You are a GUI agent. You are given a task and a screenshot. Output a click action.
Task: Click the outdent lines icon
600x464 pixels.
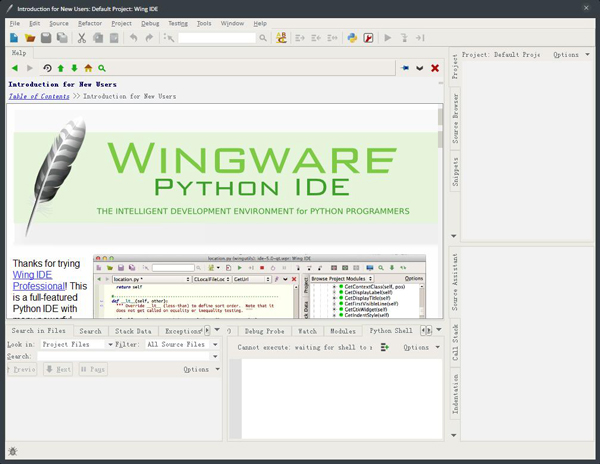tap(316, 38)
